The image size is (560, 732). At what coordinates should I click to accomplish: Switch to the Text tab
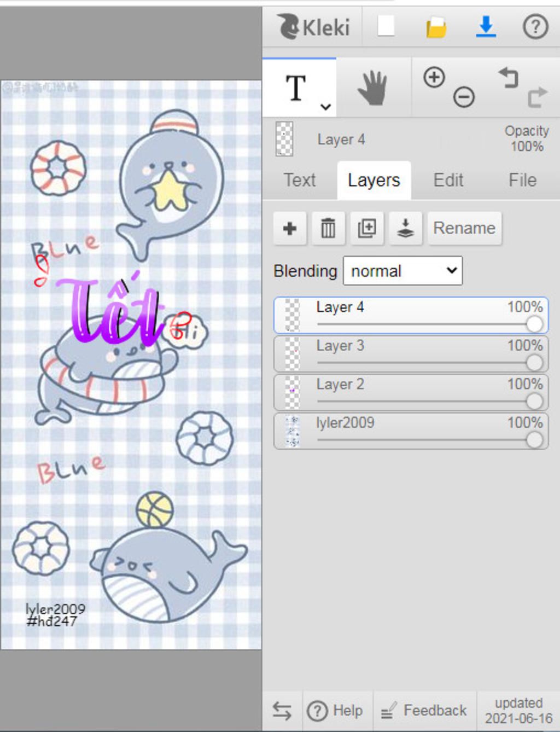coord(300,180)
